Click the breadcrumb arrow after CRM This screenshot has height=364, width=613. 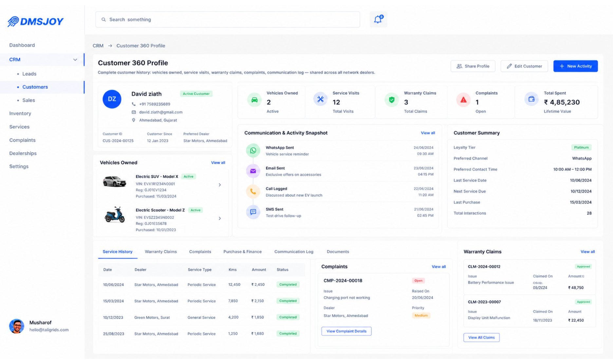point(110,46)
